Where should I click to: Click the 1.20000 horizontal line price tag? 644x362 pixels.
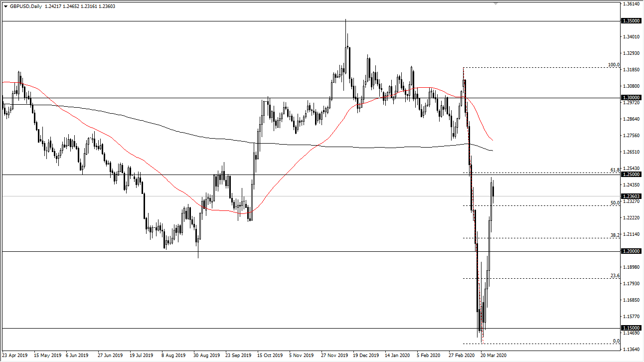click(x=630, y=251)
